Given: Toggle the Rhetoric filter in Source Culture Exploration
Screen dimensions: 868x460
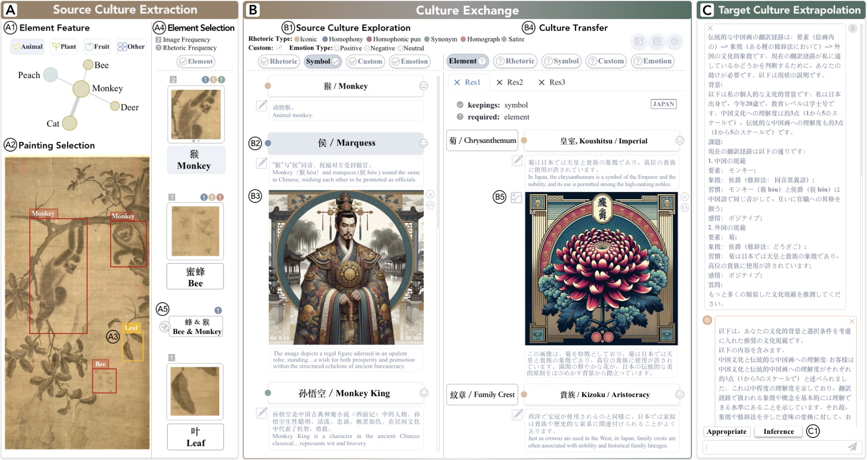Looking at the screenshot, I should 279,61.
